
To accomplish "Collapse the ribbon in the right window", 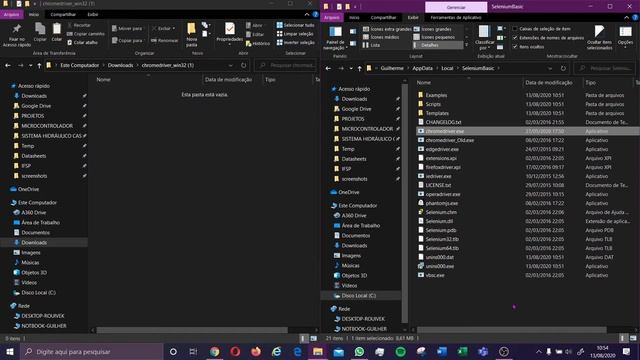I will coord(627,18).
